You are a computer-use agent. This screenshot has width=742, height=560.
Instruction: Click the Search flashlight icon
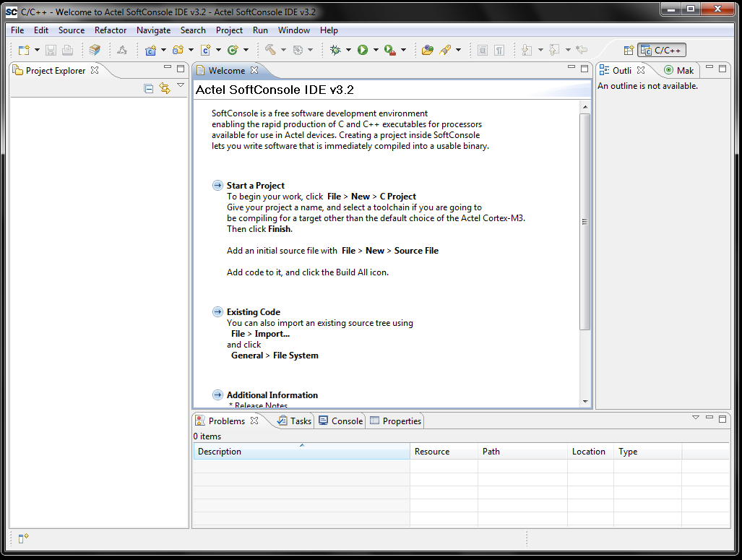click(x=445, y=50)
